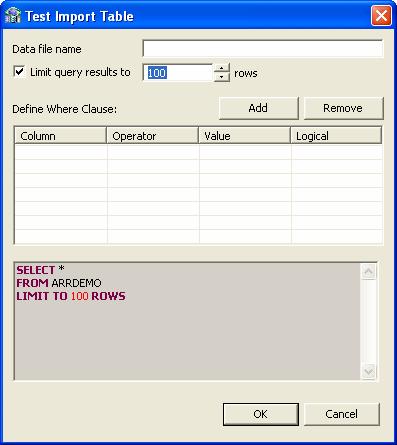
Task: Click the Data file name field
Action: click(x=263, y=49)
